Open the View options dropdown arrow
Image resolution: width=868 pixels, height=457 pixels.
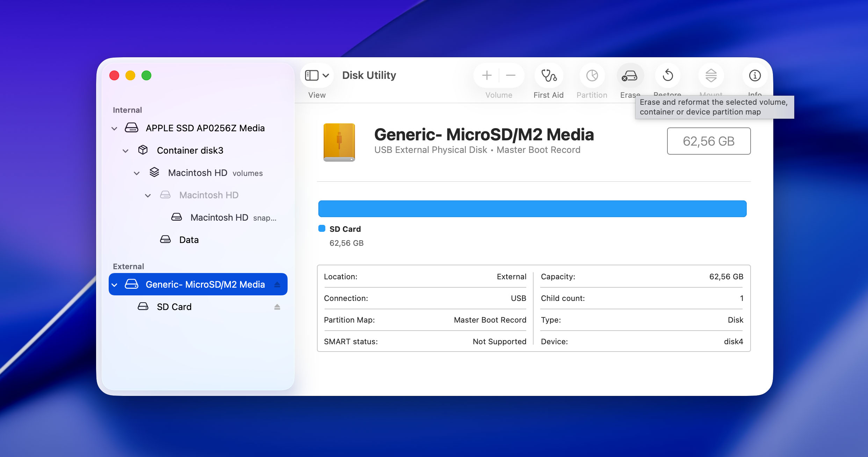coord(326,75)
